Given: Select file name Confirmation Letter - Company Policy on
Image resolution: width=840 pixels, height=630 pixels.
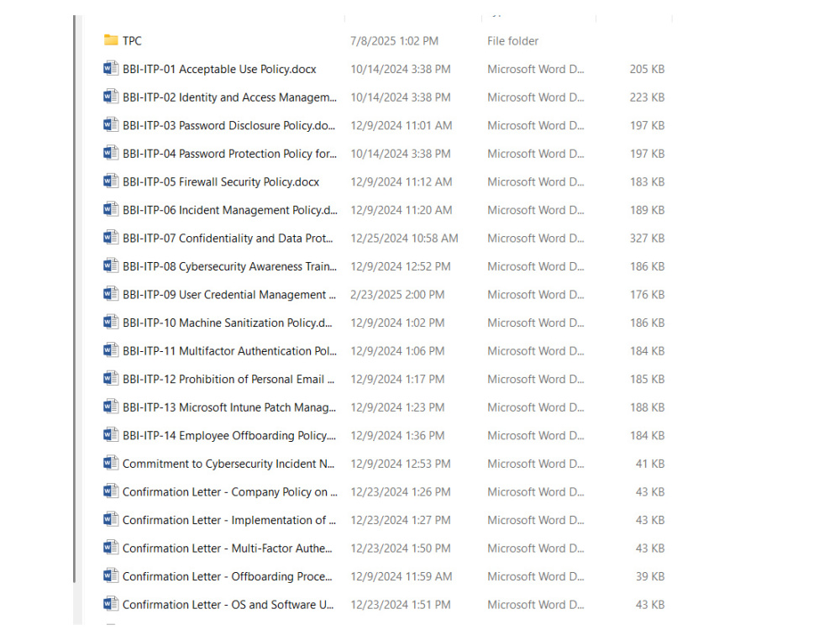Looking at the screenshot, I should point(230,492).
